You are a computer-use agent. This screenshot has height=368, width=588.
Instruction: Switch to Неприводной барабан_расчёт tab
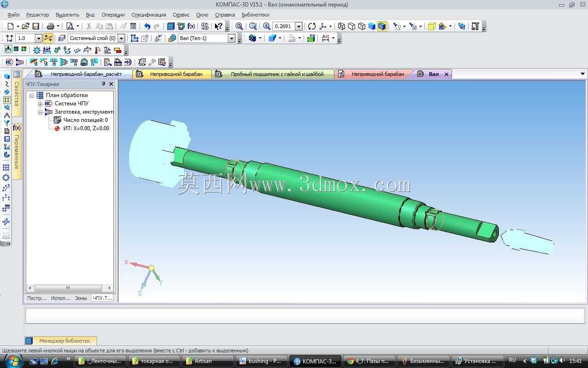coord(82,74)
